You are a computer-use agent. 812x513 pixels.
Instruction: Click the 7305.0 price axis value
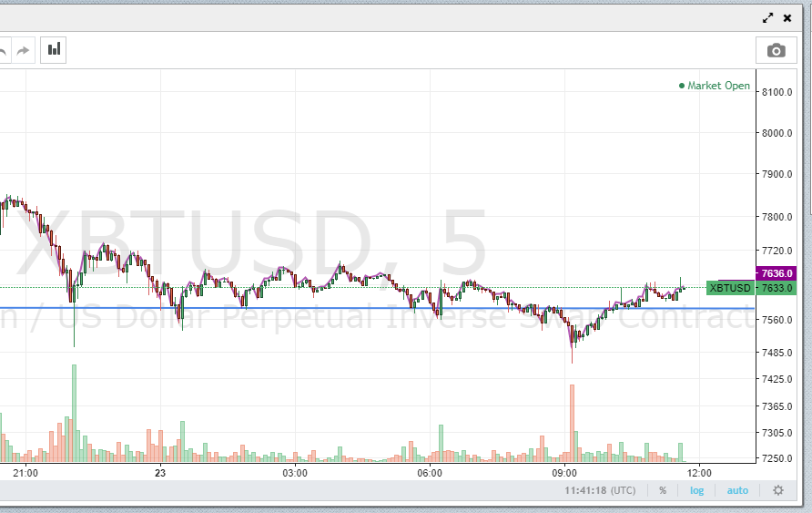(x=776, y=433)
